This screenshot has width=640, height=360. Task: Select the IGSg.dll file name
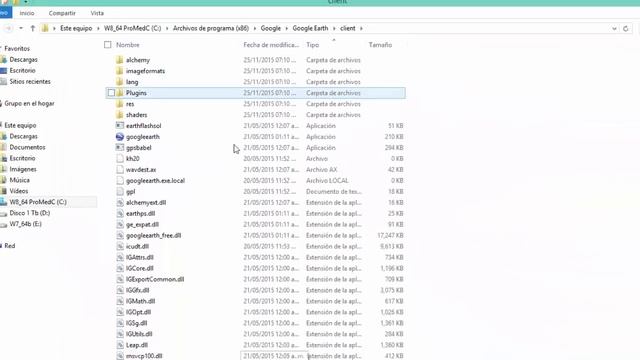(136, 323)
